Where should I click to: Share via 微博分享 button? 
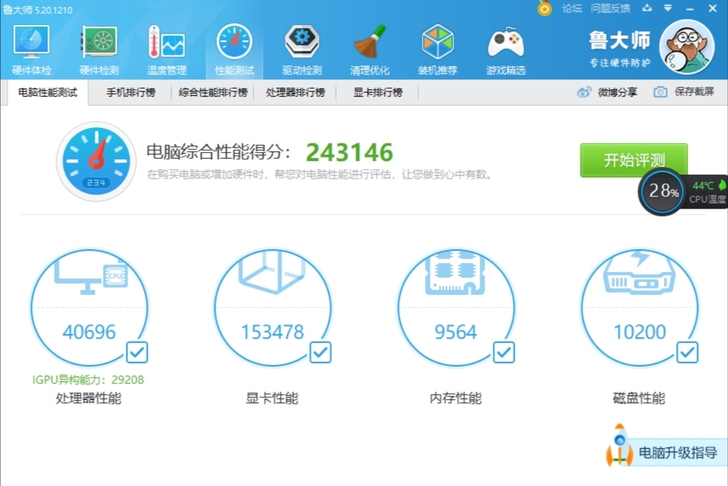click(x=607, y=92)
